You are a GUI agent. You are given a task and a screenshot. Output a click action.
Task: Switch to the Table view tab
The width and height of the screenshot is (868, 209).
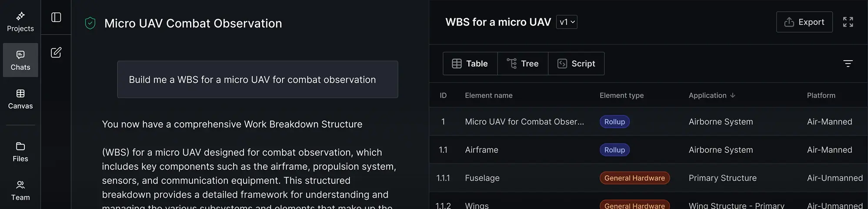[x=470, y=64]
